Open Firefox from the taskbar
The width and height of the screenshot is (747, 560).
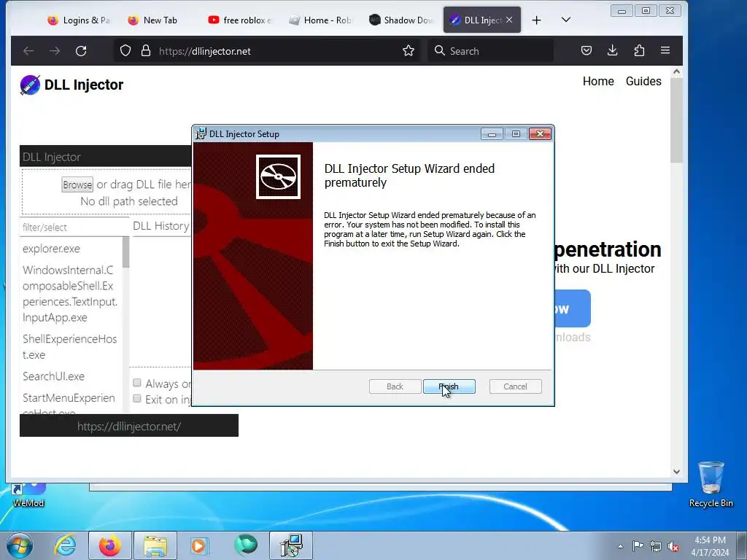(x=110, y=545)
